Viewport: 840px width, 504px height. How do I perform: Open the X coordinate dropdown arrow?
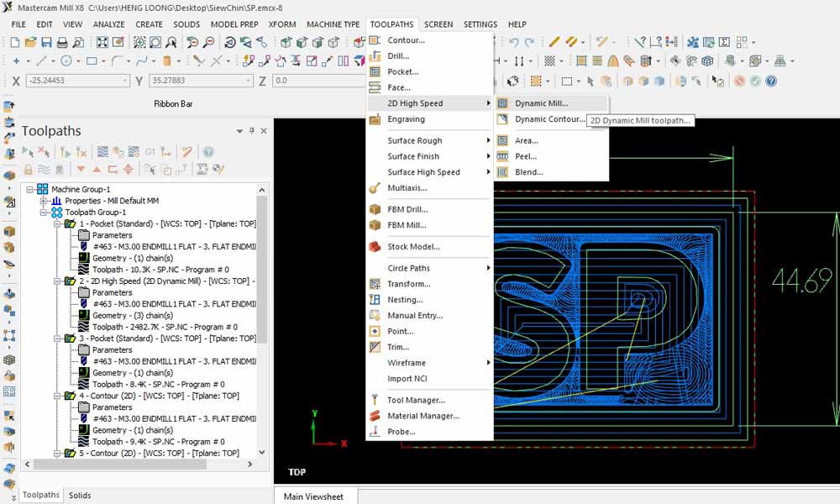pos(125,81)
